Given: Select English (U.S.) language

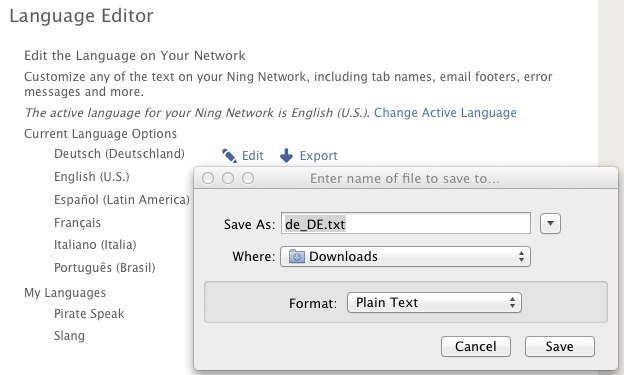Looking at the screenshot, I should (92, 176).
